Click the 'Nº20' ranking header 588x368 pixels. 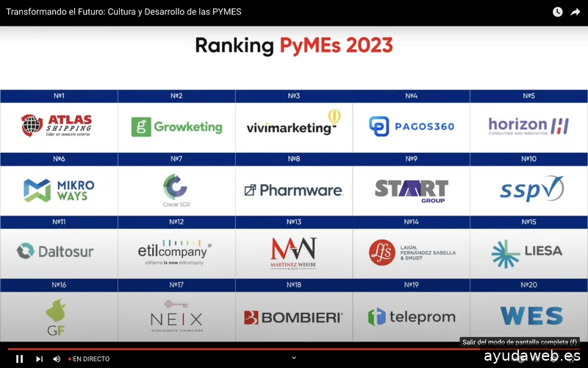coord(528,286)
